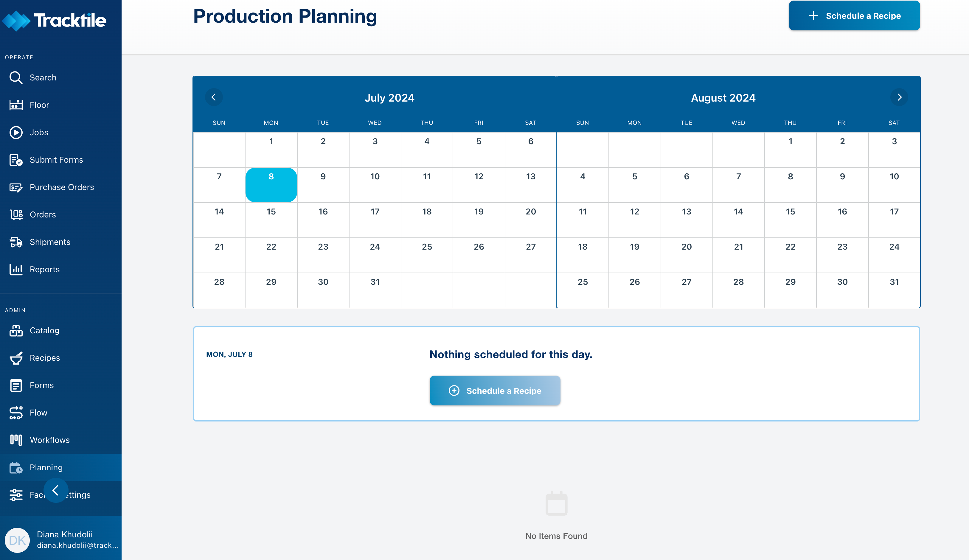Go to previous month with left chevron
This screenshot has width=969, height=560.
coord(213,97)
